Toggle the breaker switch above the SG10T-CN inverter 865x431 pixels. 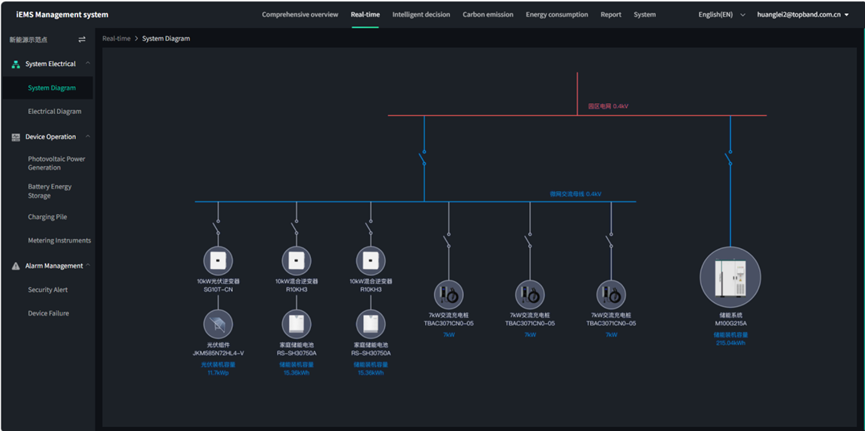click(x=216, y=227)
